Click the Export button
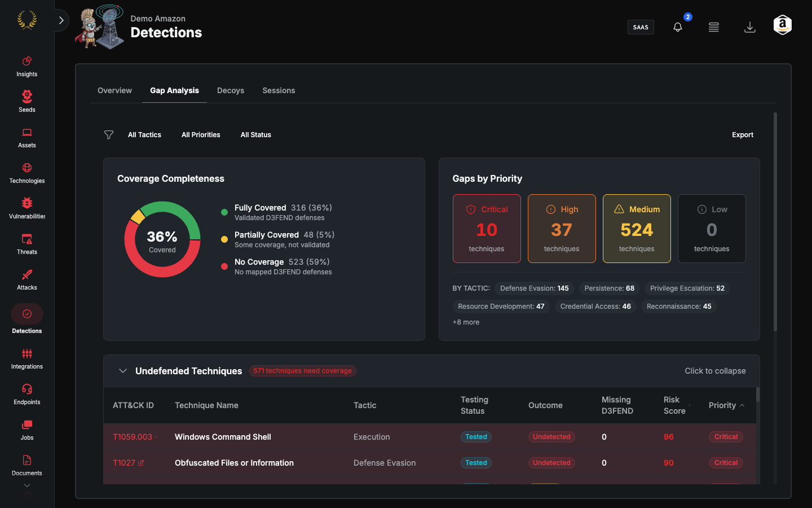812x508 pixels. pos(743,135)
